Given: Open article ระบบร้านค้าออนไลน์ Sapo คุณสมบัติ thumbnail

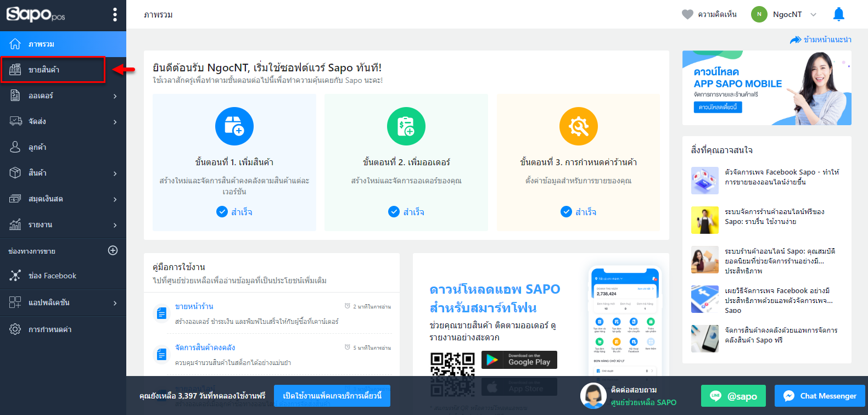Looking at the screenshot, I should (705, 260).
